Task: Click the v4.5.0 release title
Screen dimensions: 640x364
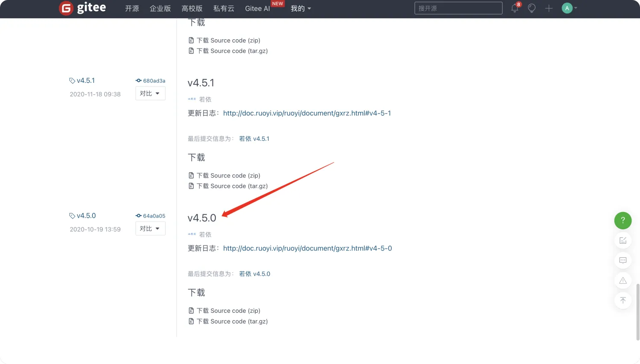Action: click(x=202, y=218)
